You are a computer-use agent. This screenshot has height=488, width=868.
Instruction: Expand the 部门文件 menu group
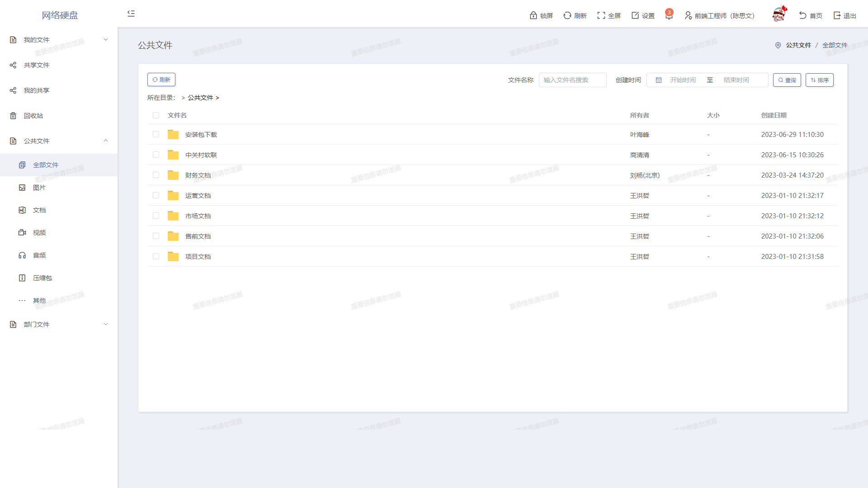[x=106, y=324]
